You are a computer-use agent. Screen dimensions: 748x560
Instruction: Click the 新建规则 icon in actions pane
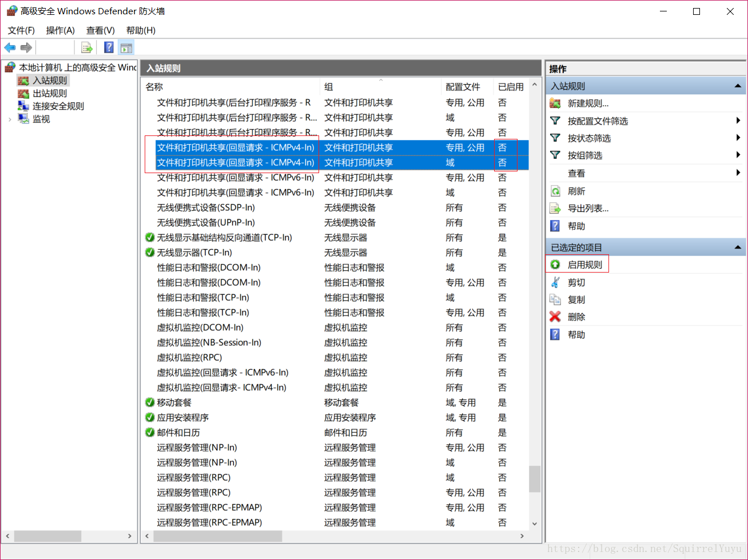point(555,103)
